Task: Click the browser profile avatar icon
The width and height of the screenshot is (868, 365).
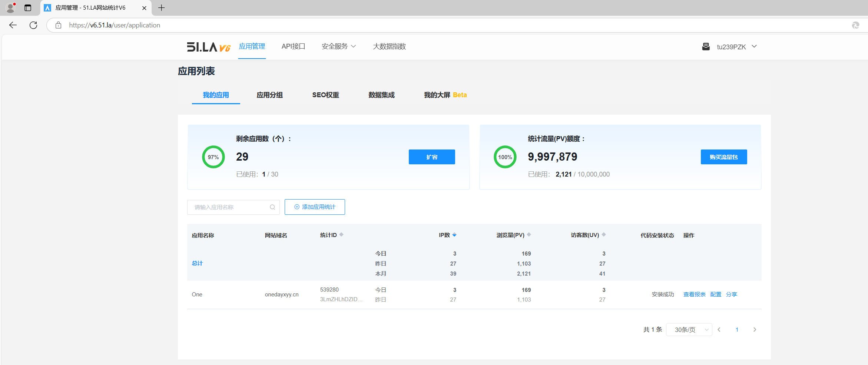Action: (x=11, y=7)
